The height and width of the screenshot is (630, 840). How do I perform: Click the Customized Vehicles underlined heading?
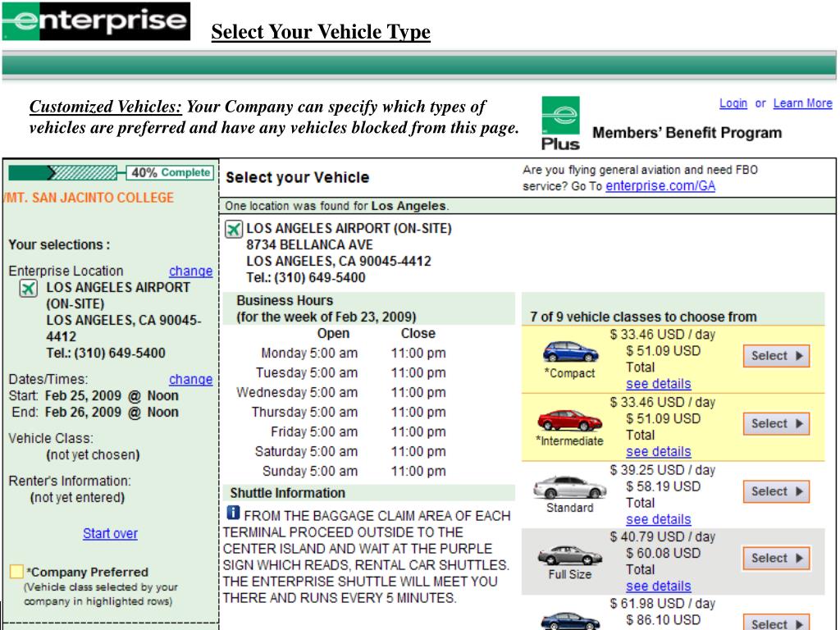[106, 107]
